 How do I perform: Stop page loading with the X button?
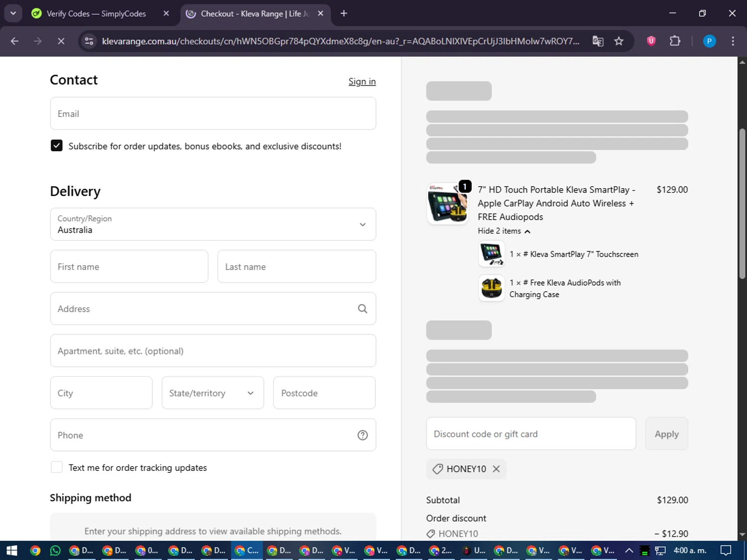pyautogui.click(x=61, y=41)
